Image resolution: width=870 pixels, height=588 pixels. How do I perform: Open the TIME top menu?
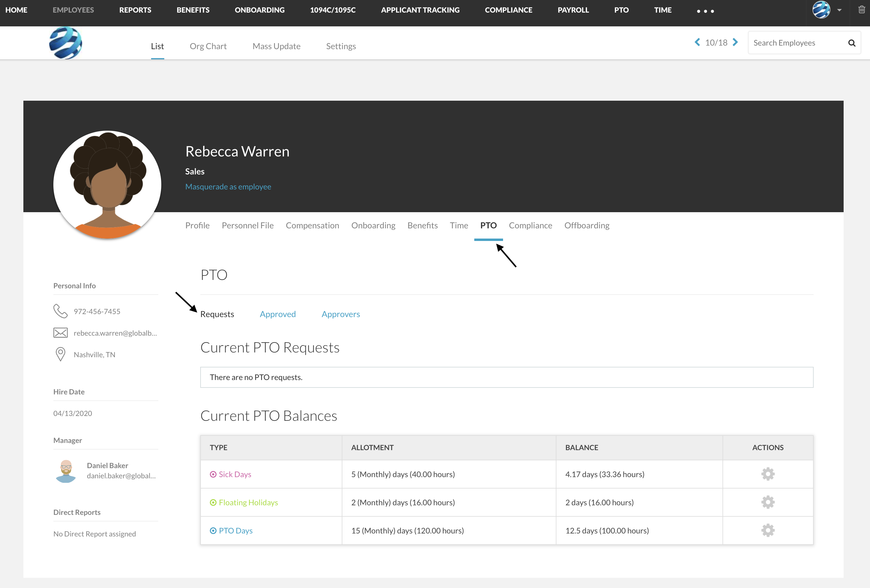pyautogui.click(x=663, y=10)
